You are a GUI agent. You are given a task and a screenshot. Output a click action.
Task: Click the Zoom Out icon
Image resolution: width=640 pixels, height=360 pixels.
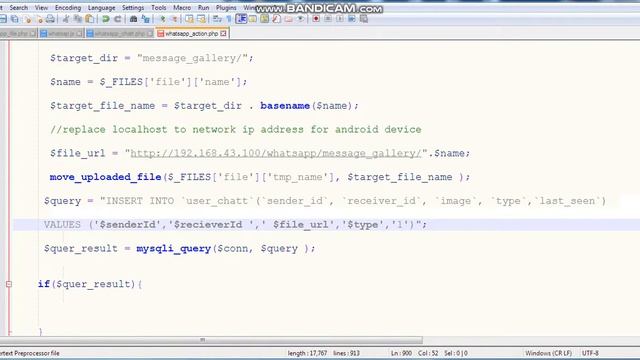(175, 19)
